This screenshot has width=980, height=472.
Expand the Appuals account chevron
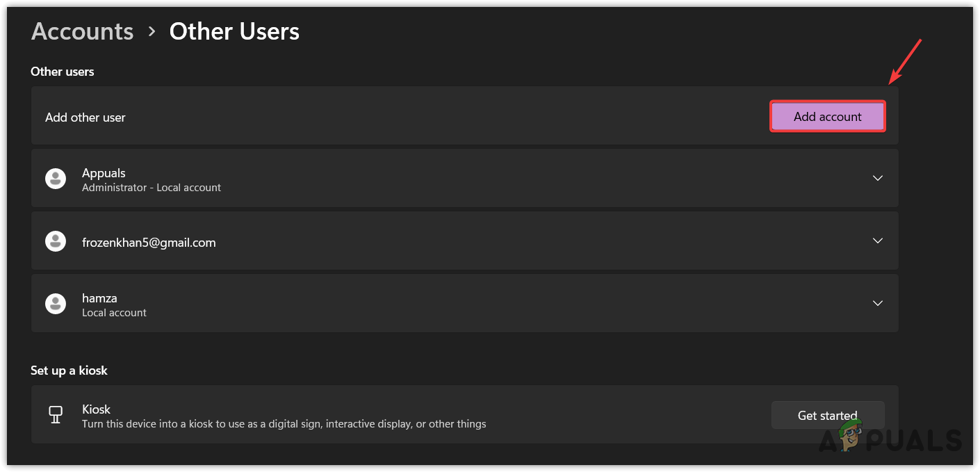[878, 178]
